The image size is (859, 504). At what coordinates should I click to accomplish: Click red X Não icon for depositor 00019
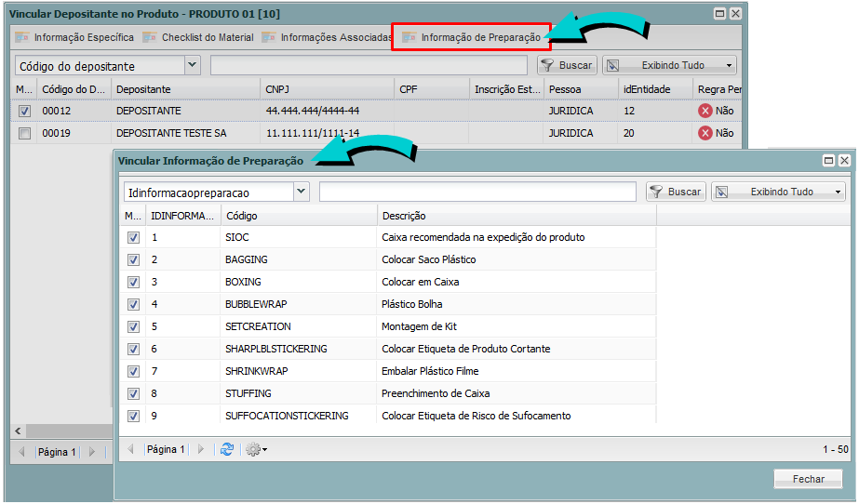(705, 133)
